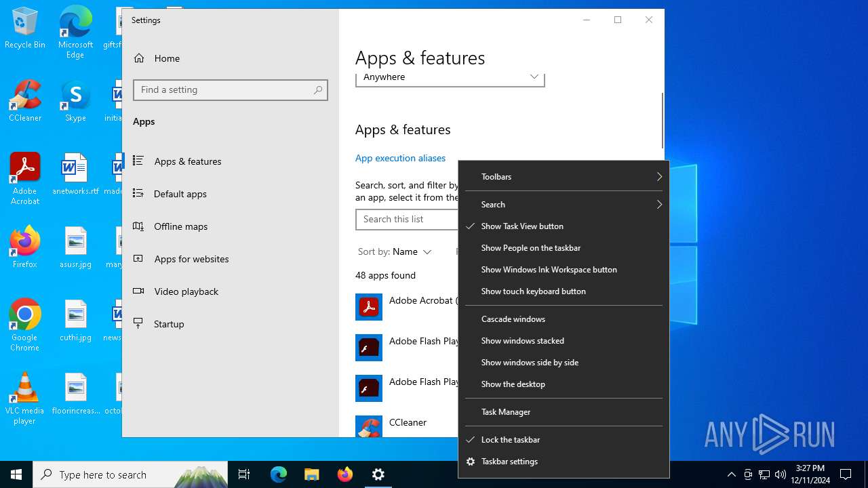Screen dimensions: 868x488
Task: Click the Windows Start button
Action: (16, 474)
